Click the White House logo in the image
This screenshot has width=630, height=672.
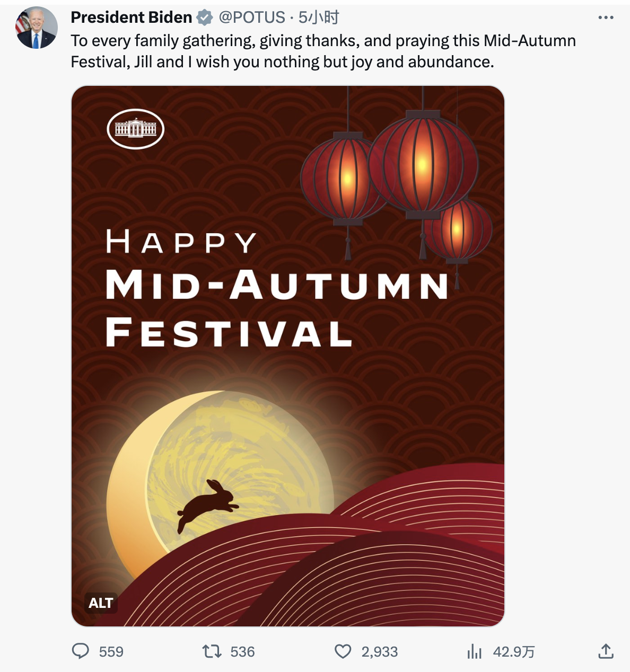point(136,129)
